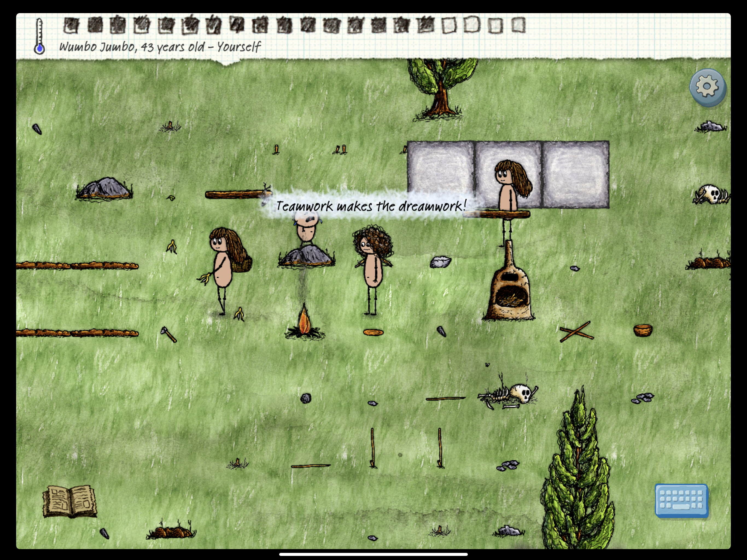Tap the last empty hunger box
Screen dimensions: 747x560
(x=519, y=25)
